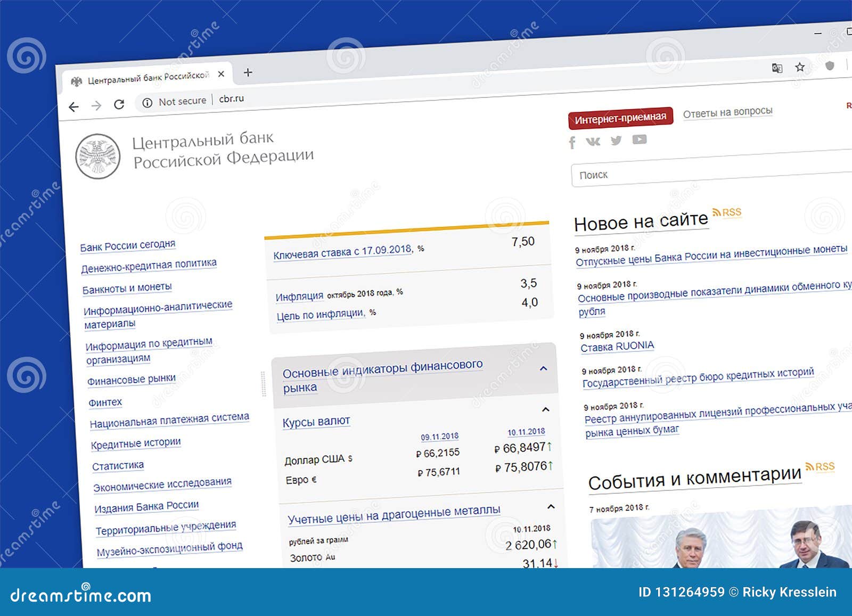Image resolution: width=852 pixels, height=616 pixels.
Task: Open the bank's VK page icon
Action: (x=593, y=141)
